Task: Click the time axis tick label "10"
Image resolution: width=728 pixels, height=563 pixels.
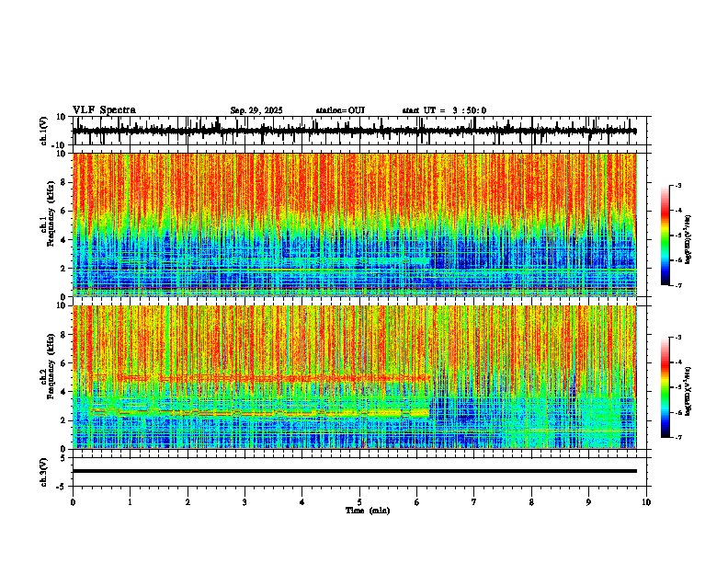Action: (646, 502)
